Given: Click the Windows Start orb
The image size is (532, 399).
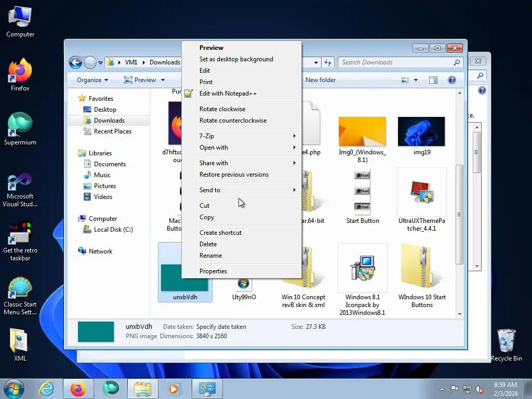Looking at the screenshot, I should pos(14,389).
